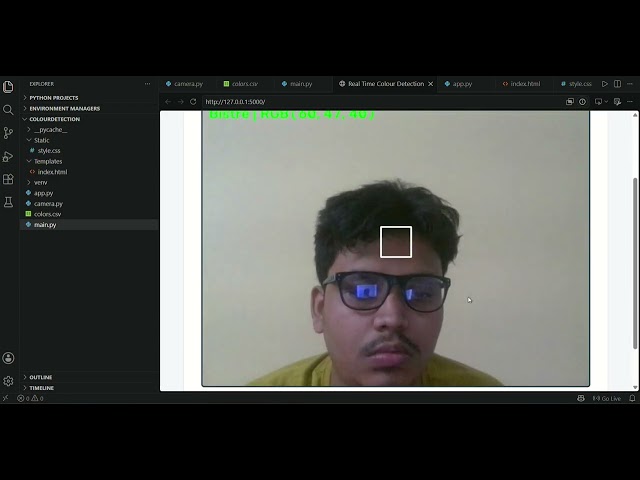
Task: Click the Copilot status bar icon
Action: pos(581,398)
